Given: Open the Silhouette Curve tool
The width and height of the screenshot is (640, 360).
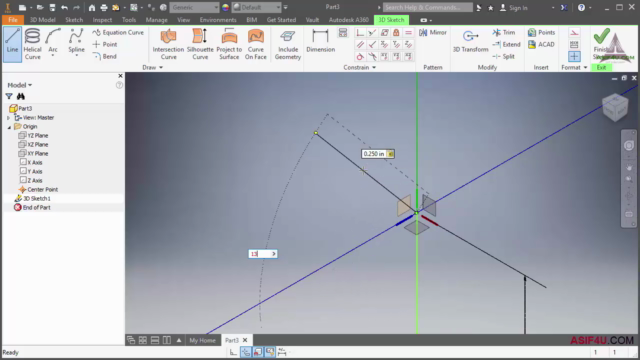Looking at the screenshot, I should point(200,44).
